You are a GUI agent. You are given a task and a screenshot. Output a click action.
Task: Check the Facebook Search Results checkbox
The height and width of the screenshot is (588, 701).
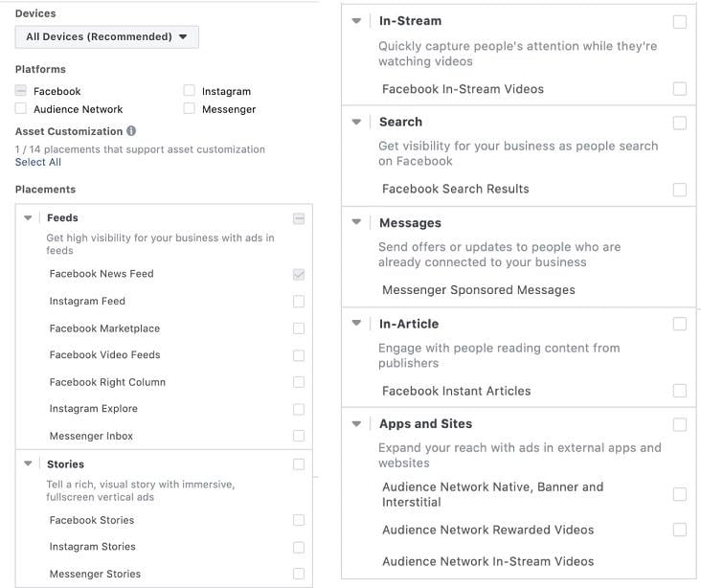pyautogui.click(x=680, y=190)
